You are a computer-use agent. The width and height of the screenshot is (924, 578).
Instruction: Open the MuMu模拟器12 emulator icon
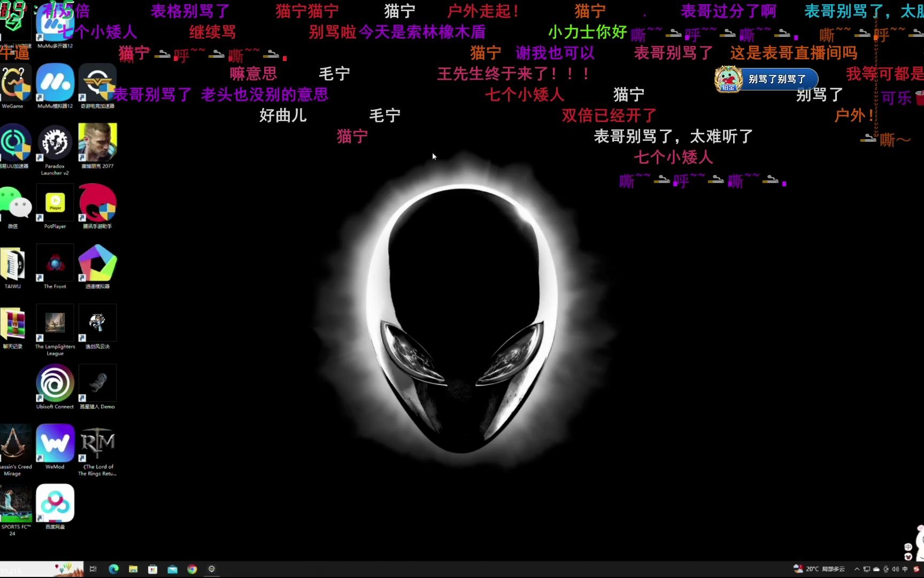click(x=55, y=87)
